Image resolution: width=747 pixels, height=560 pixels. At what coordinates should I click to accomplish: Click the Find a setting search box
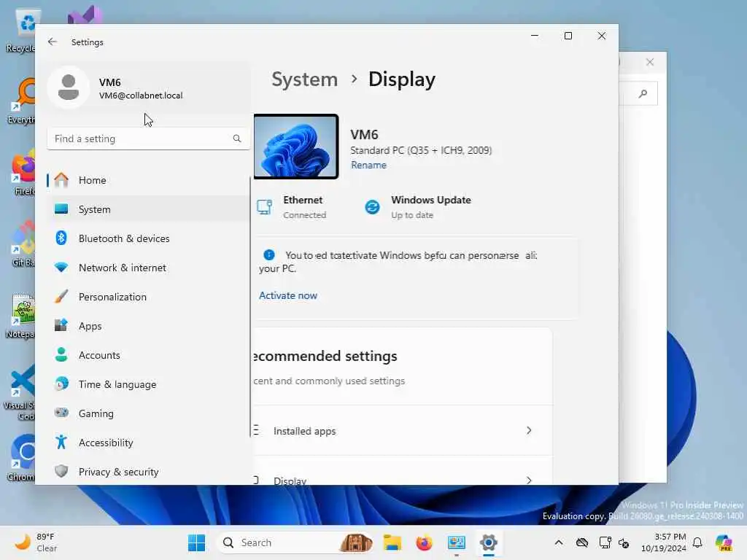[x=148, y=139]
